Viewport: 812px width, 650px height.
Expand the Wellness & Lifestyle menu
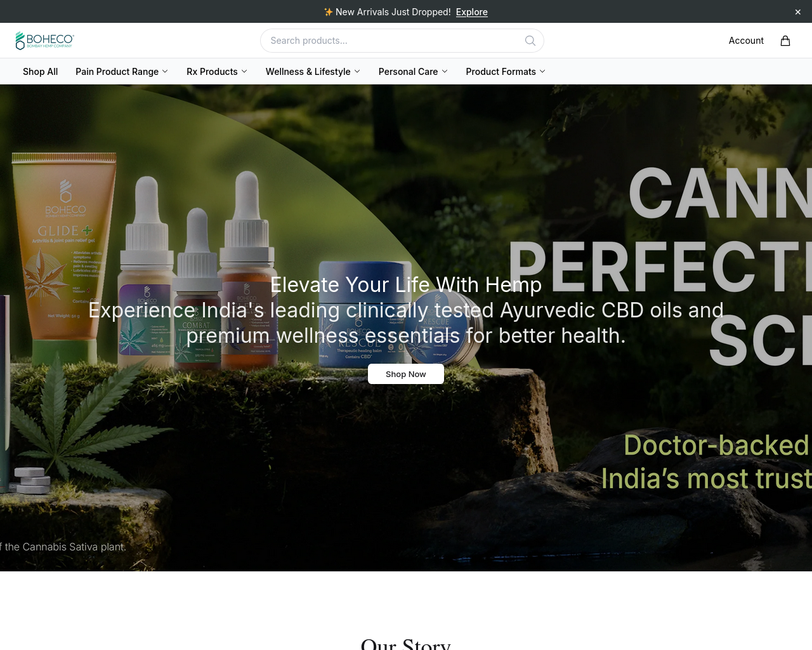313,72
